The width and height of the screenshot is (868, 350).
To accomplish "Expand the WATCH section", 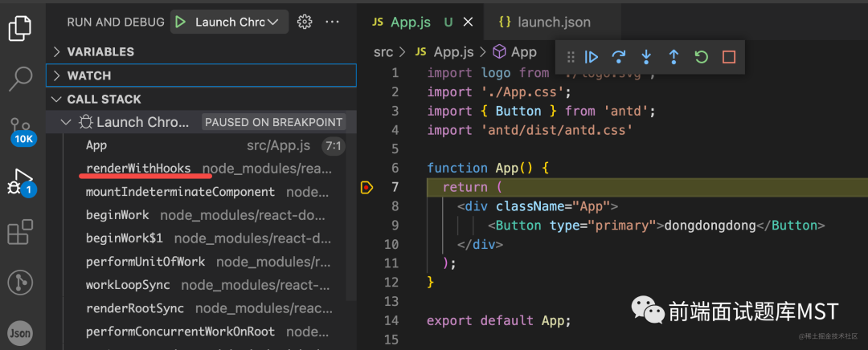I will point(201,75).
